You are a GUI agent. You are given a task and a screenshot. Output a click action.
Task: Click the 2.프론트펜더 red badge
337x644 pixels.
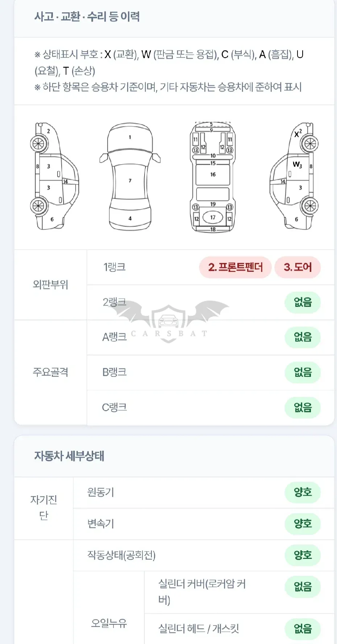click(x=235, y=268)
